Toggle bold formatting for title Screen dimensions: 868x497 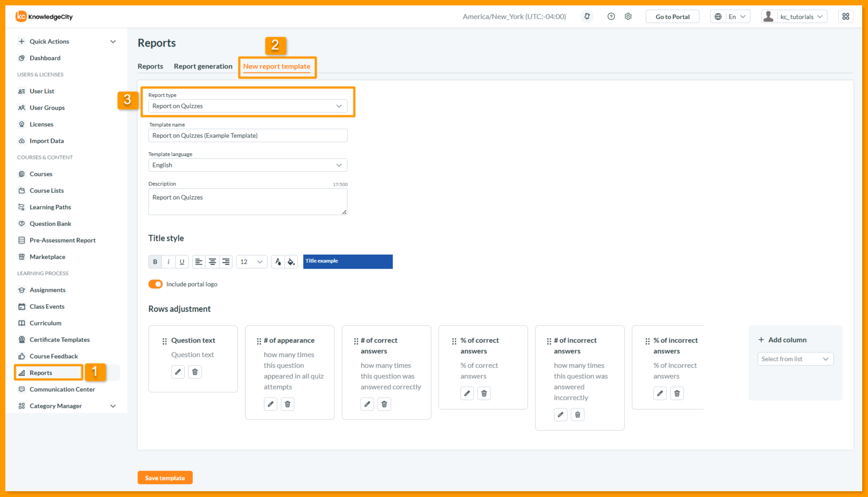[x=155, y=262]
